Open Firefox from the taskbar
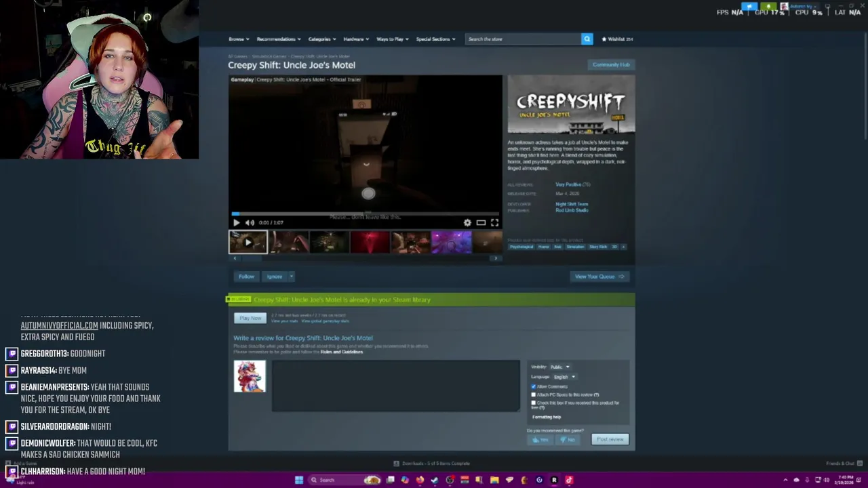 420,480
